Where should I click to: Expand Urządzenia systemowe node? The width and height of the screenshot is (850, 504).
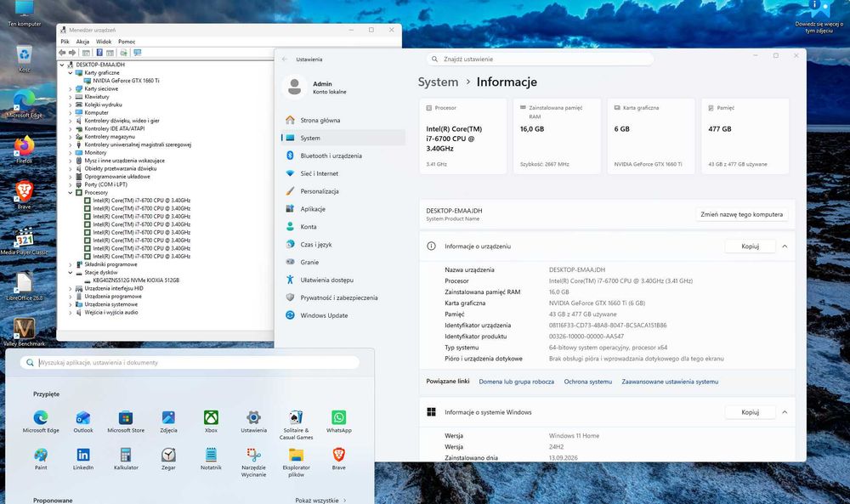71,304
